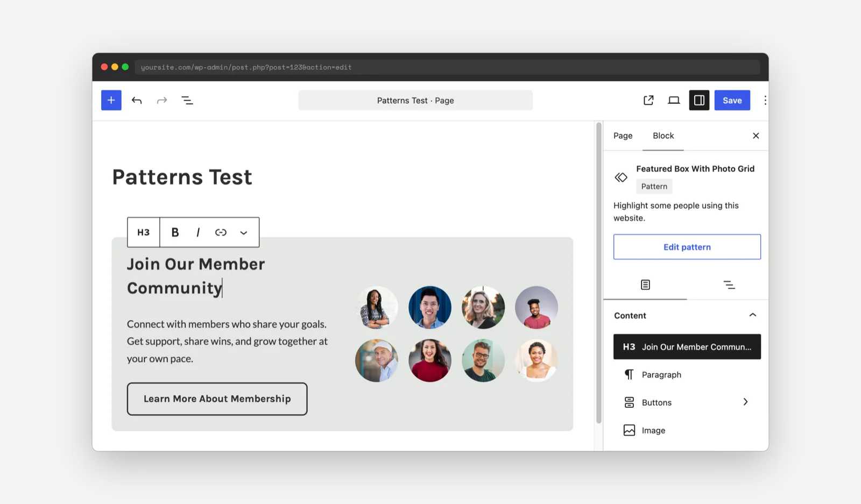Open more formatting options dropdown
Viewport: 861px width, 504px height.
[x=244, y=232]
